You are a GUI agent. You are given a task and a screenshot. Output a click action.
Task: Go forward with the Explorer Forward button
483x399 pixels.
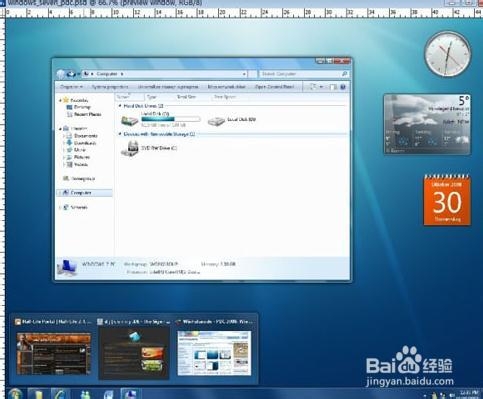pos(71,74)
